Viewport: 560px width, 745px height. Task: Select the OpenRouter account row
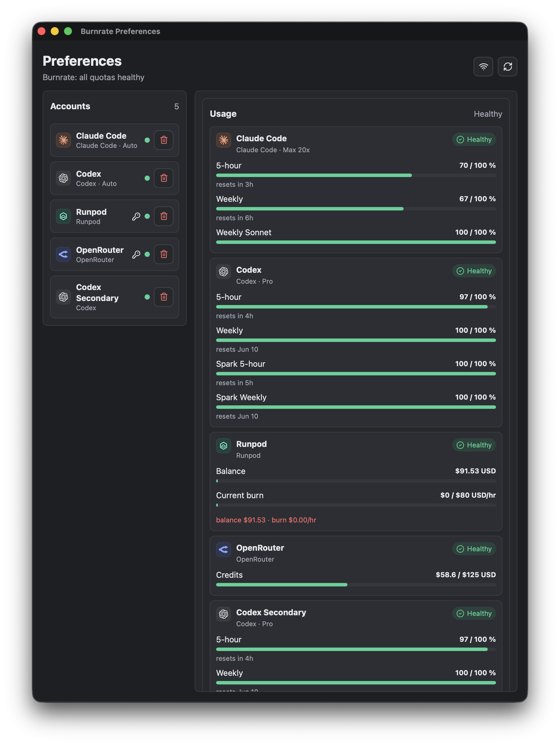tap(114, 254)
